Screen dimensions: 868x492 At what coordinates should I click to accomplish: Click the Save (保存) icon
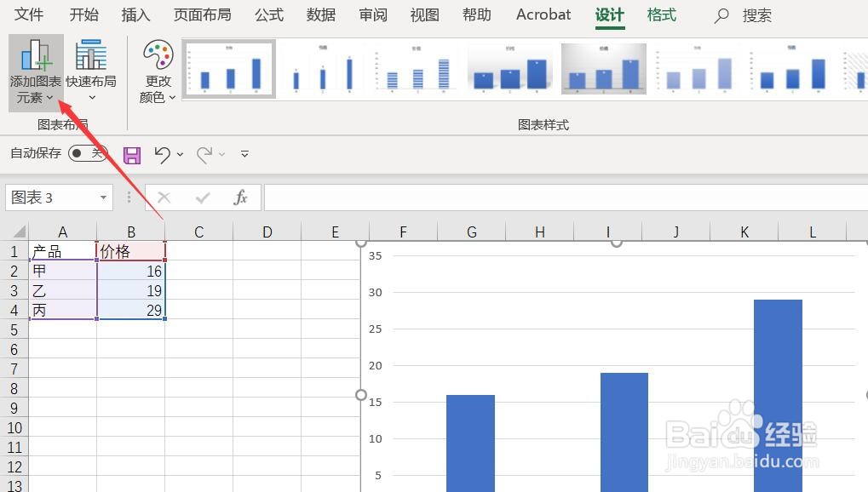coord(131,154)
